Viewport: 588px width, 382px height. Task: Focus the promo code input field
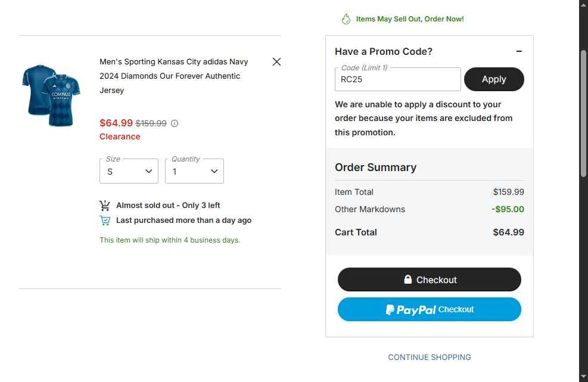[397, 79]
